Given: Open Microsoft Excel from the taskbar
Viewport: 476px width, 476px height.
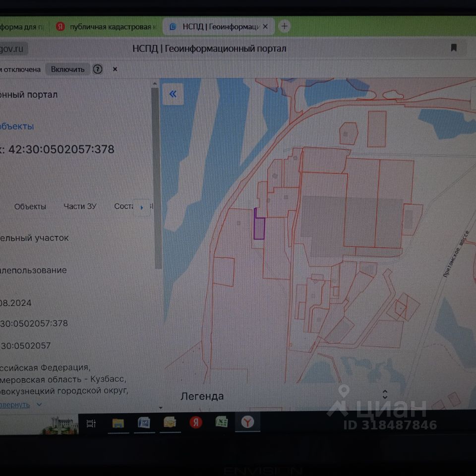Looking at the screenshot, I should tap(222, 422).
